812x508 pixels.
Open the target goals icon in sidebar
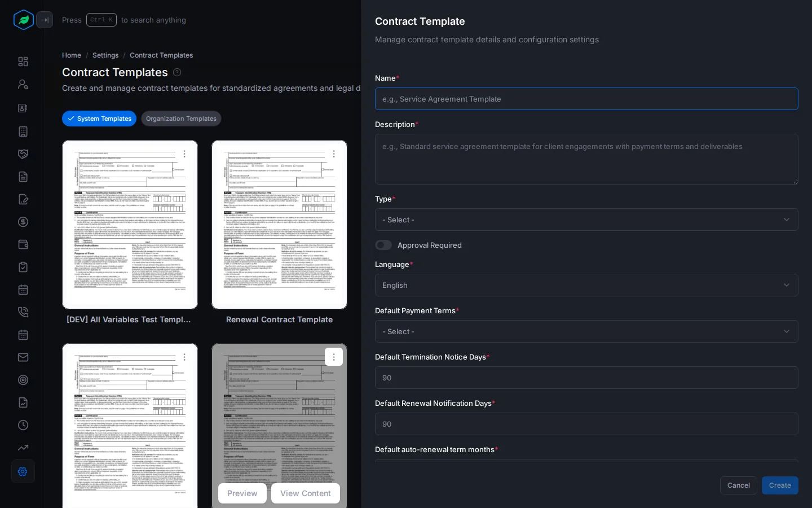click(x=23, y=380)
